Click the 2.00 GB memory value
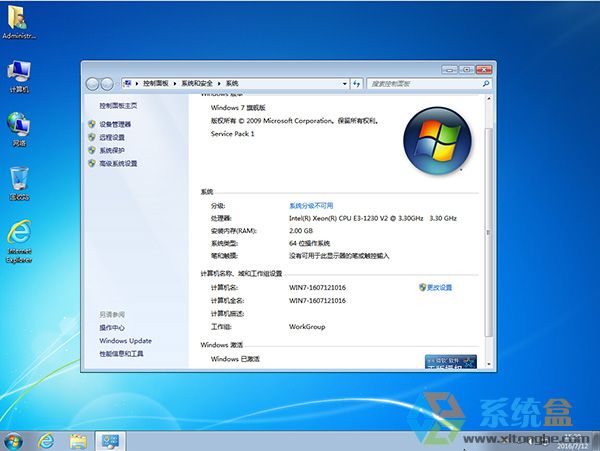Viewport: 600px width, 451px height. click(x=301, y=231)
